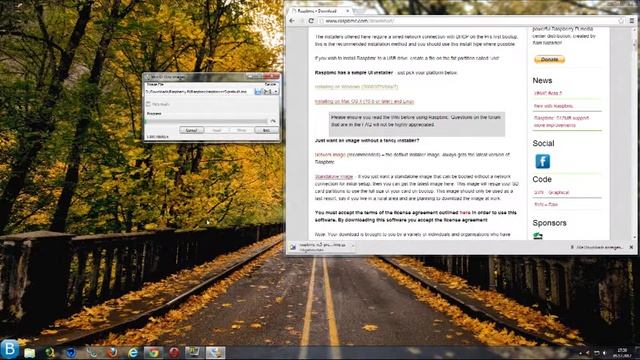This screenshot has height=360, width=640.
Task: Open Internet Explorer from the taskbar
Action: [133, 353]
